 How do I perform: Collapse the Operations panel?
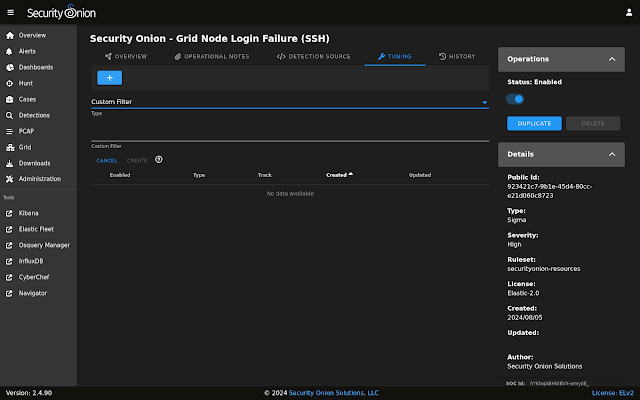[x=612, y=59]
